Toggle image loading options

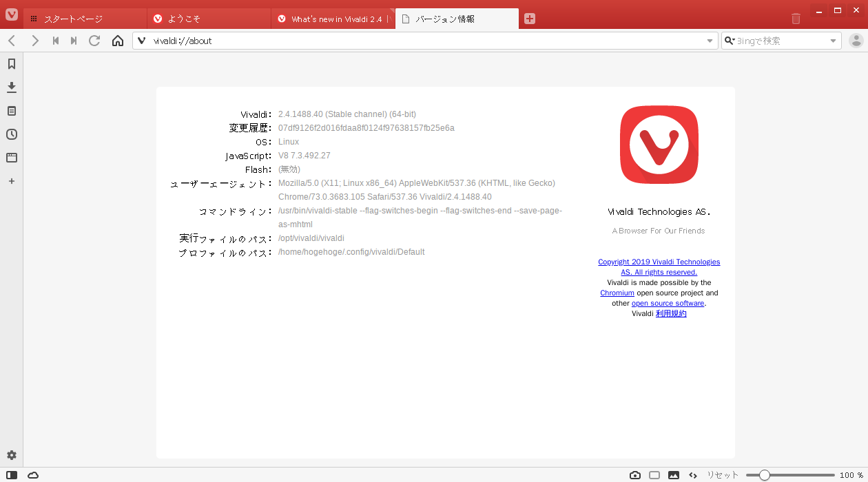coord(674,475)
